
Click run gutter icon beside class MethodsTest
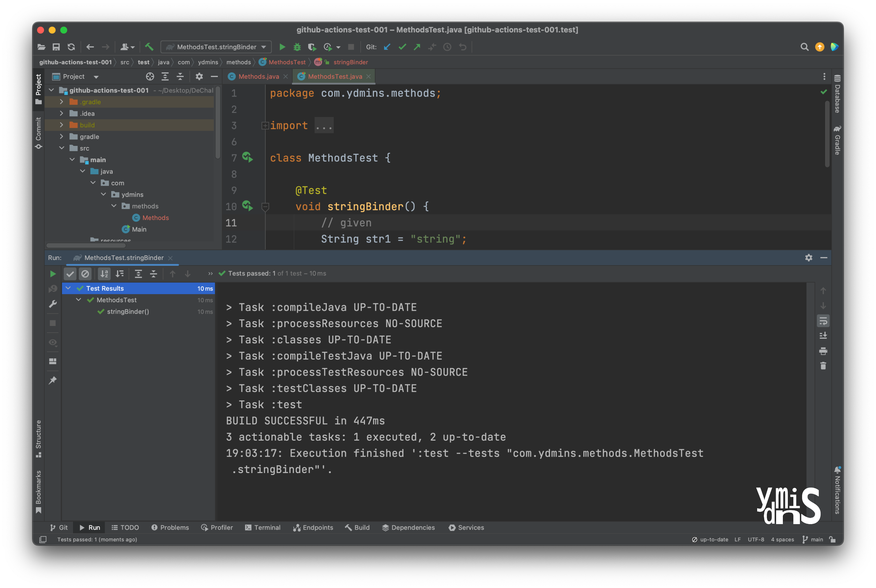247,157
